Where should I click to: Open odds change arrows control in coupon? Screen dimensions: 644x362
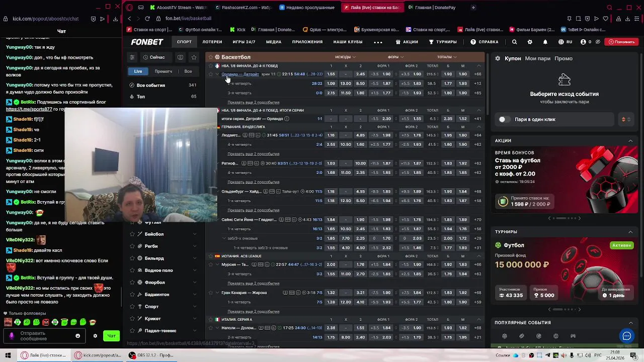click(x=626, y=120)
